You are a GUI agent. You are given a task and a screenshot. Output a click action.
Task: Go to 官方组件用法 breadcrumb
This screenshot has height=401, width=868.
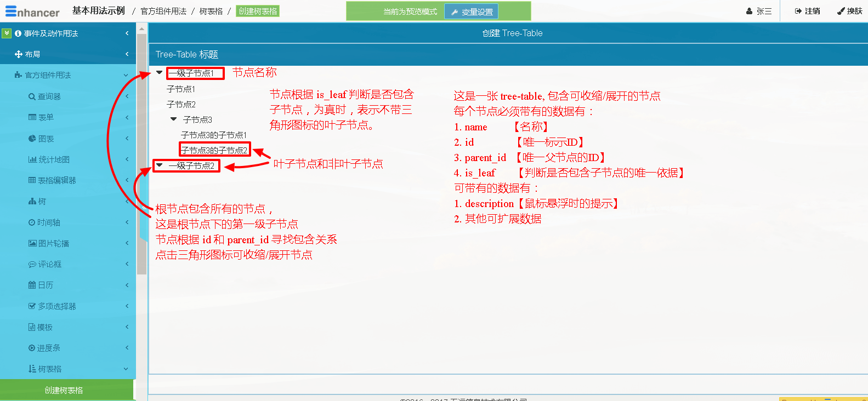(163, 11)
